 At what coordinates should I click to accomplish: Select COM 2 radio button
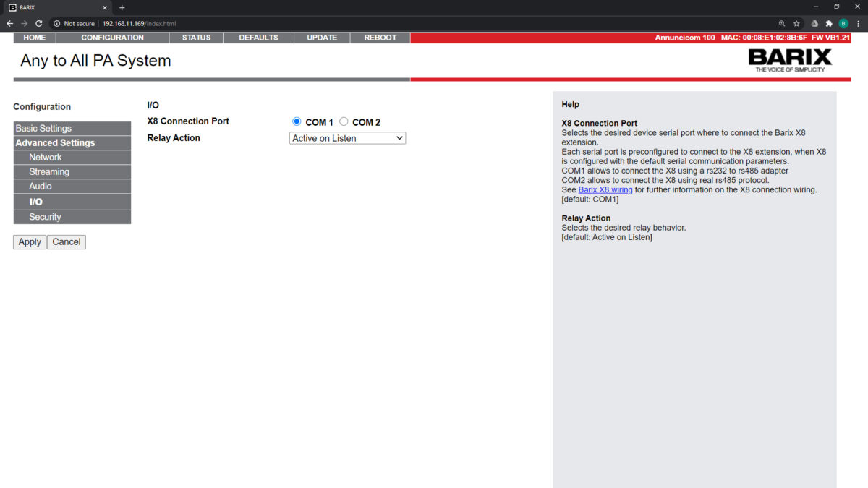pos(344,121)
